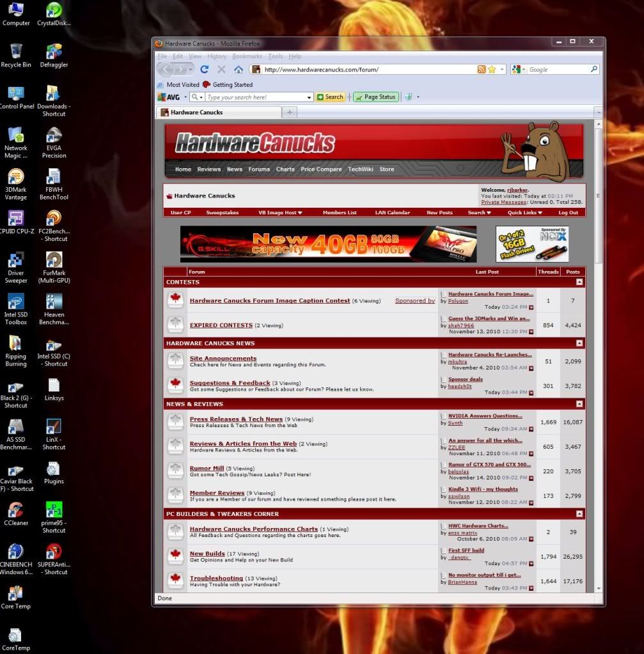
Task: Open the CrystalDisk desktop shortcut
Action: [54, 14]
